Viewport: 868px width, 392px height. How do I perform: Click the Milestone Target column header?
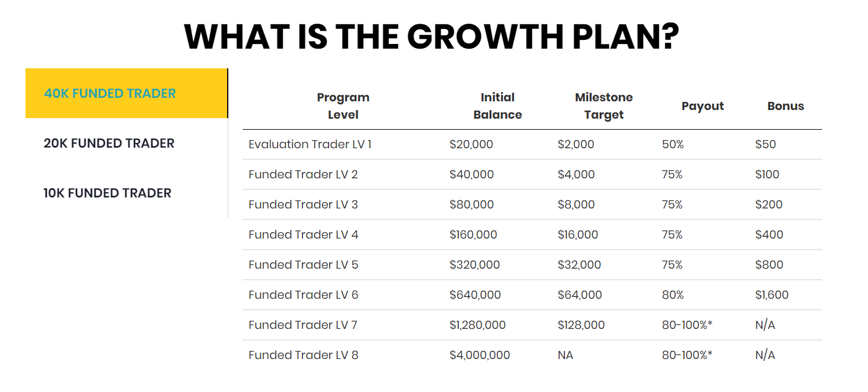coord(604,106)
